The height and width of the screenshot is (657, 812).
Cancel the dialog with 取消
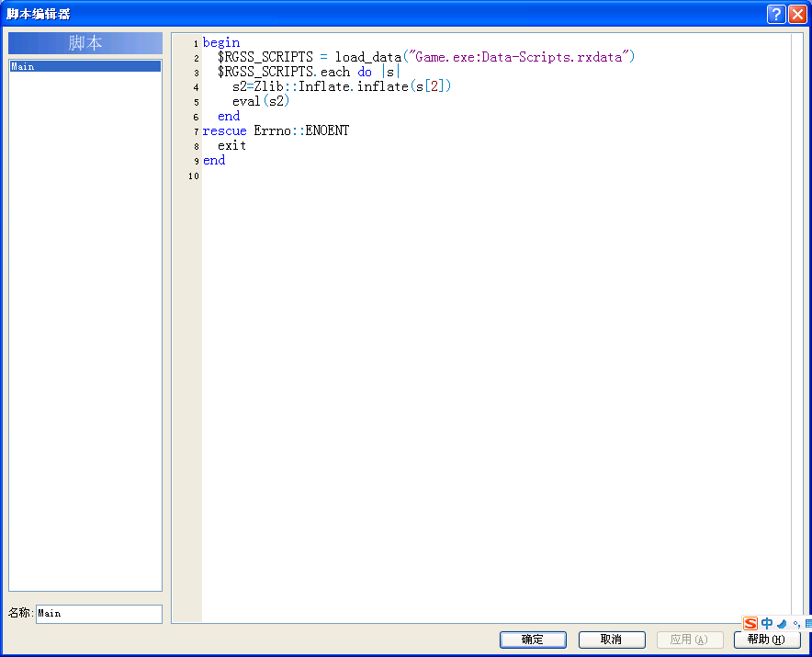(612, 640)
